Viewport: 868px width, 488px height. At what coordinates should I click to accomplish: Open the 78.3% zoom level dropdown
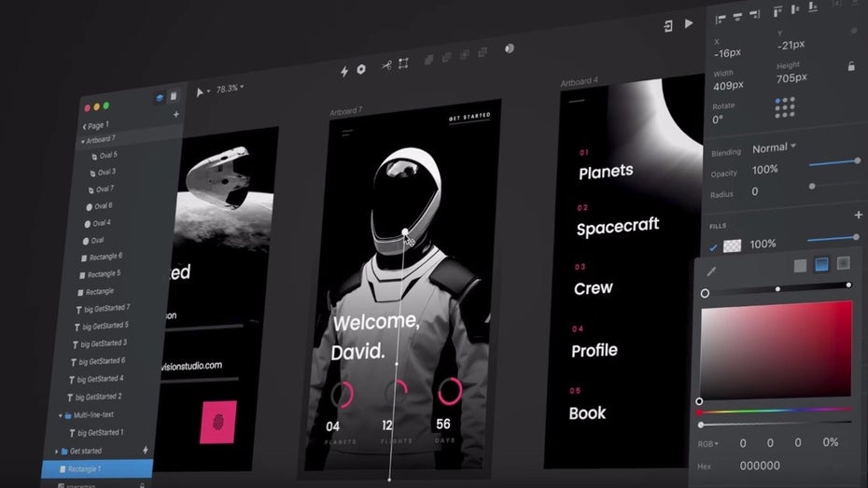coord(230,89)
